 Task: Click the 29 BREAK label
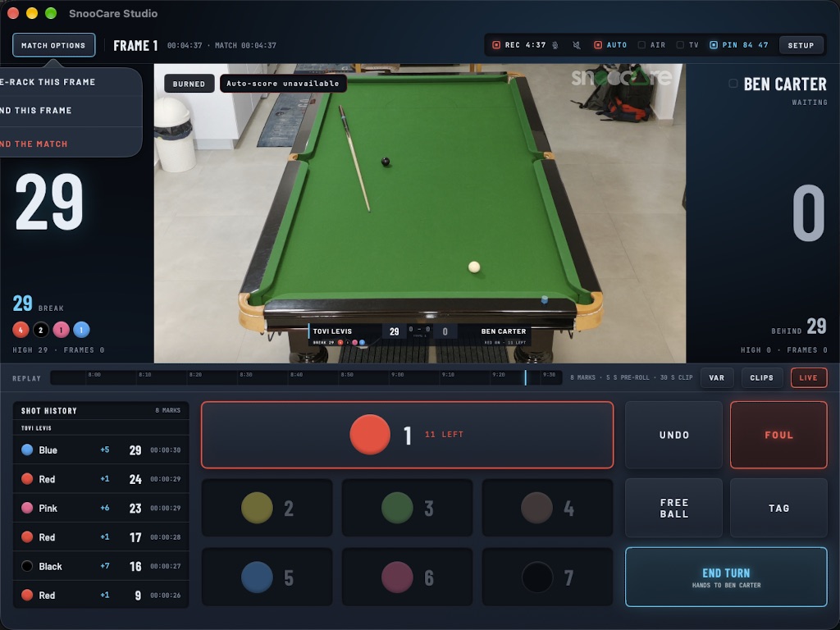point(38,304)
